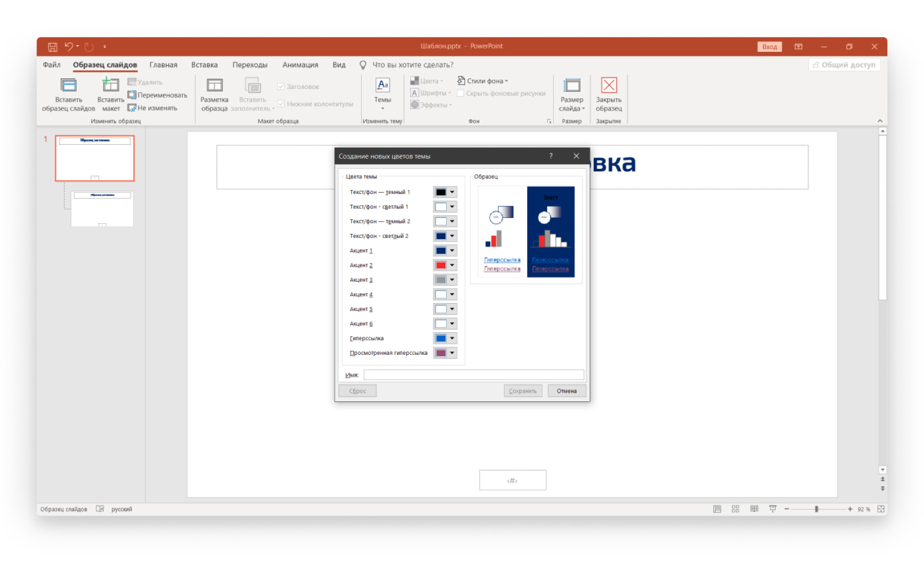Click the Save icon in title bar
The width and height of the screenshot is (924, 578).
tap(52, 47)
